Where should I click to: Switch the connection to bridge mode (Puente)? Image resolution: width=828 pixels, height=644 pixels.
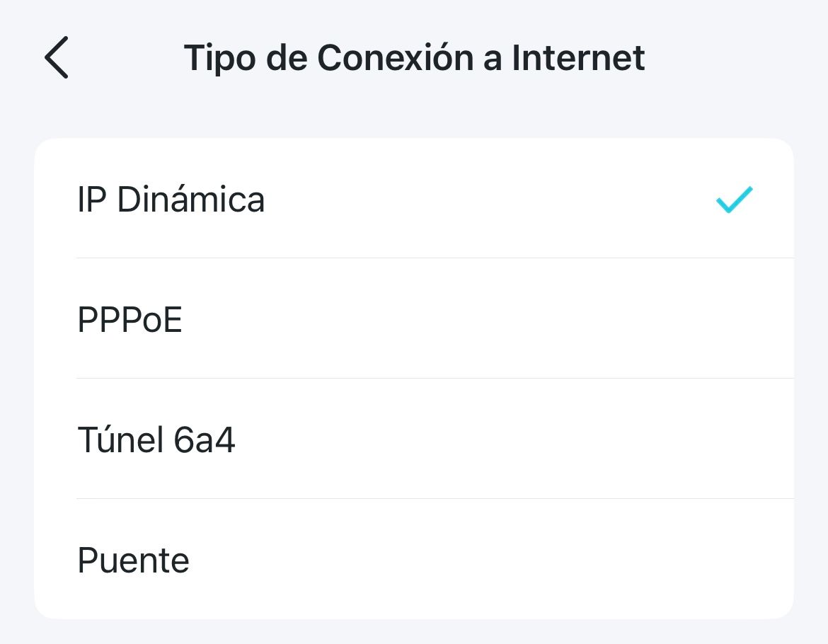(413, 560)
